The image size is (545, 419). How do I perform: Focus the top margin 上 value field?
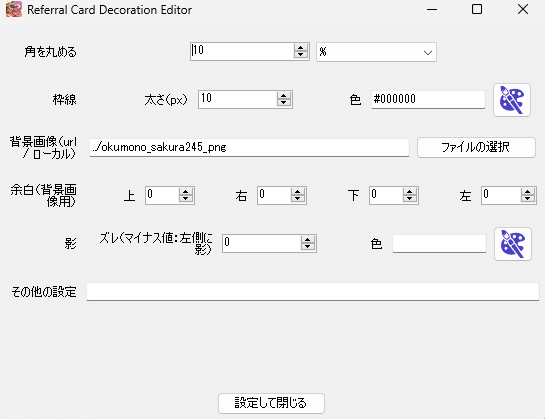click(162, 195)
